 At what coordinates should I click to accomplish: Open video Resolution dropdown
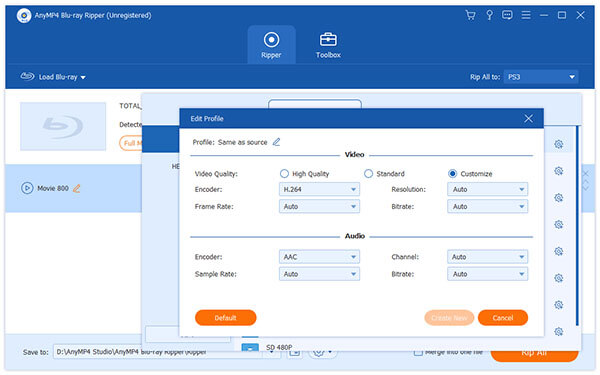[x=488, y=189]
